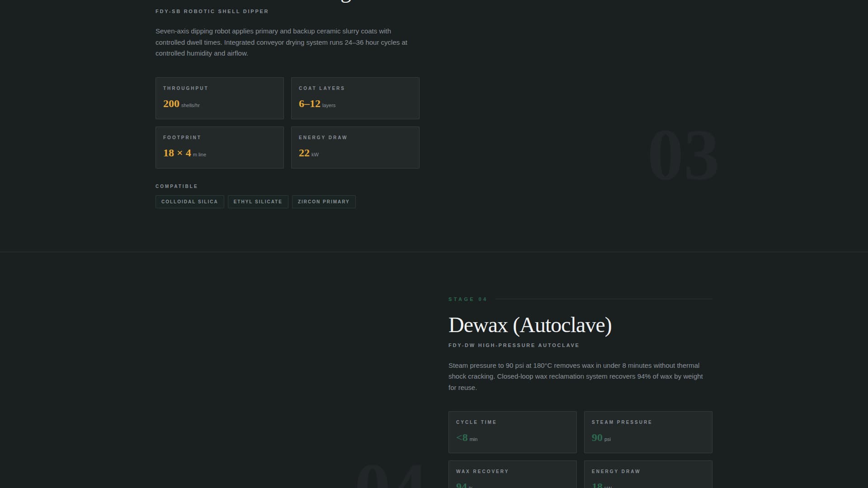The height and width of the screenshot is (488, 868).
Task: Click the COAT LAYERS stat card
Action: point(355,98)
